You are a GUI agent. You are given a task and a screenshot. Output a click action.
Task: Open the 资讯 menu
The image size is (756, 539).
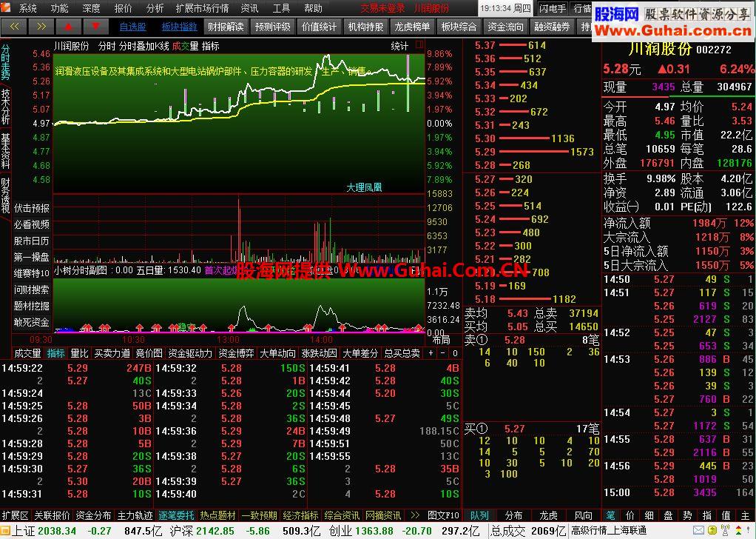point(250,8)
